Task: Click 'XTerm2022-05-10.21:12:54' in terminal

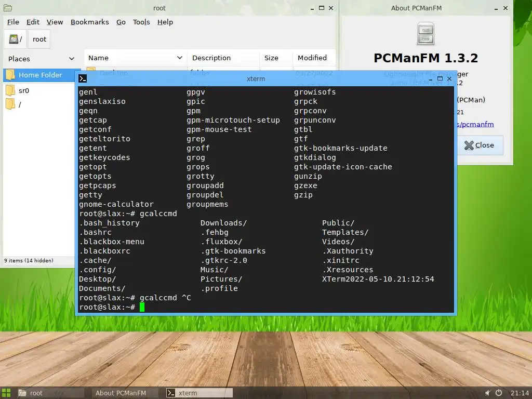Action: click(x=378, y=279)
